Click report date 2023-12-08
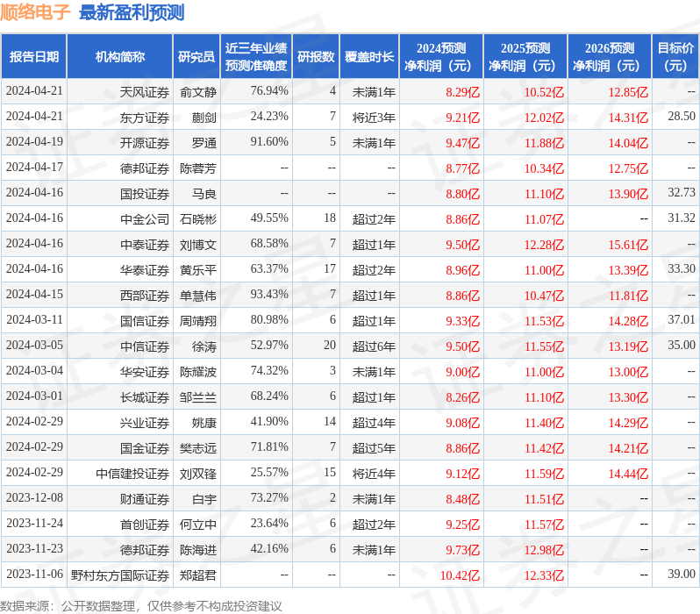 35,498
